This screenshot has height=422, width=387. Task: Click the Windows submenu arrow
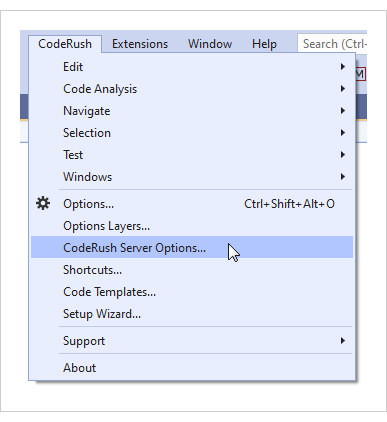343,177
